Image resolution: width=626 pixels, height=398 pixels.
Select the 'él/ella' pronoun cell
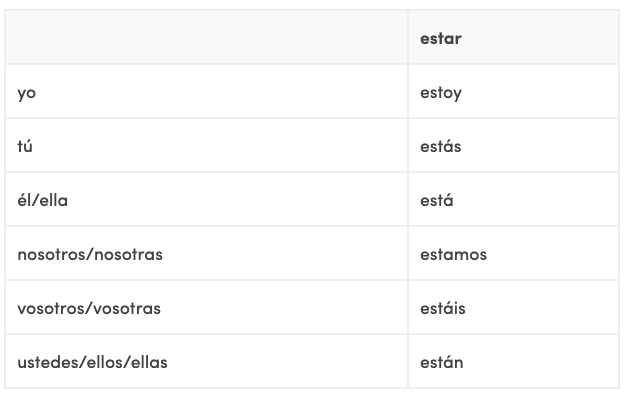tap(206, 199)
